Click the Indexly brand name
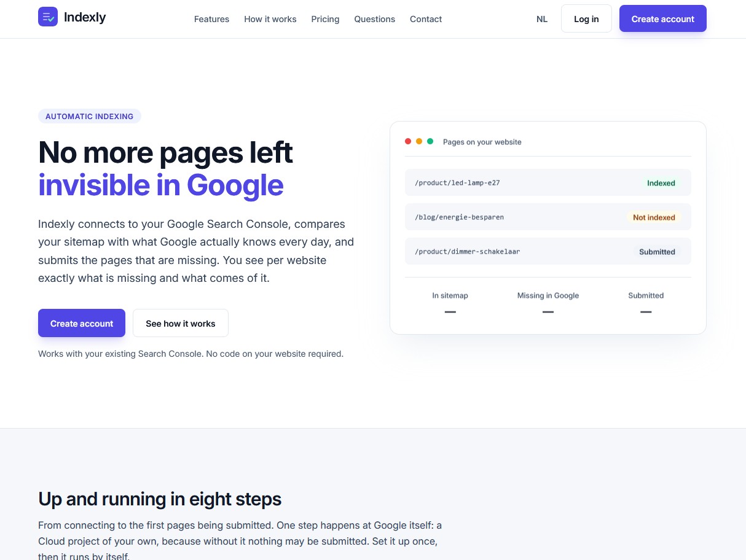Image resolution: width=746 pixels, height=560 pixels. tap(85, 17)
